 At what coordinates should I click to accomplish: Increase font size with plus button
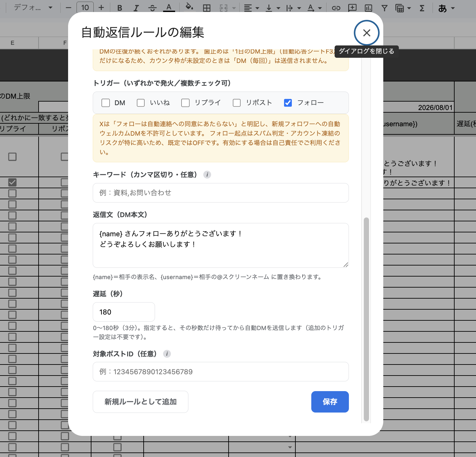101,7
